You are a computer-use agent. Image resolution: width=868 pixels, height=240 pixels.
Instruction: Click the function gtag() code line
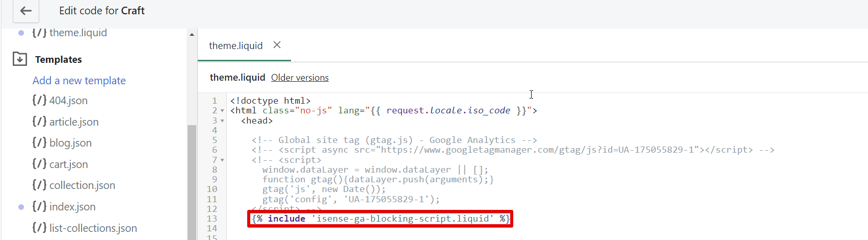tap(378, 179)
